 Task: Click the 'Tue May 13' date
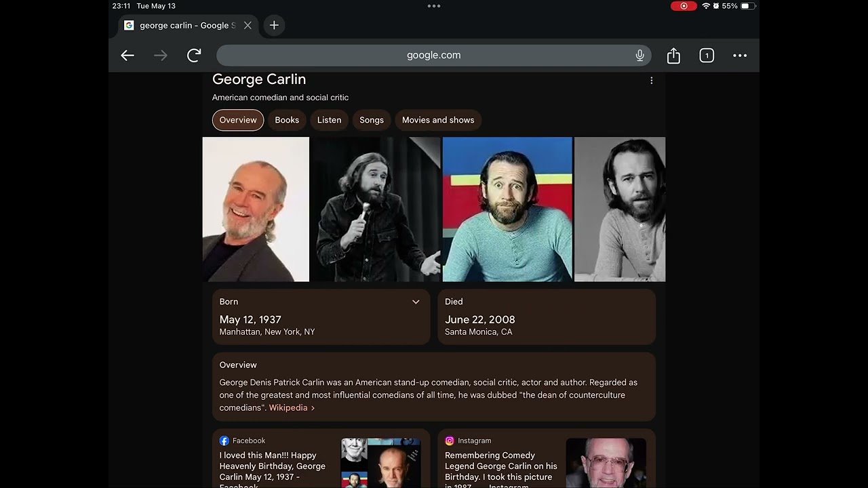tap(156, 6)
